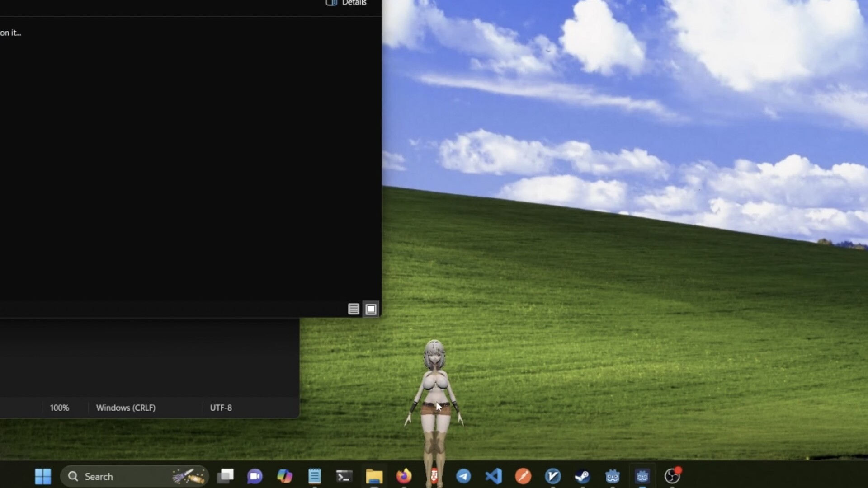The height and width of the screenshot is (488, 868).
Task: Change the Windows (CRLF) line ending
Action: tap(126, 408)
